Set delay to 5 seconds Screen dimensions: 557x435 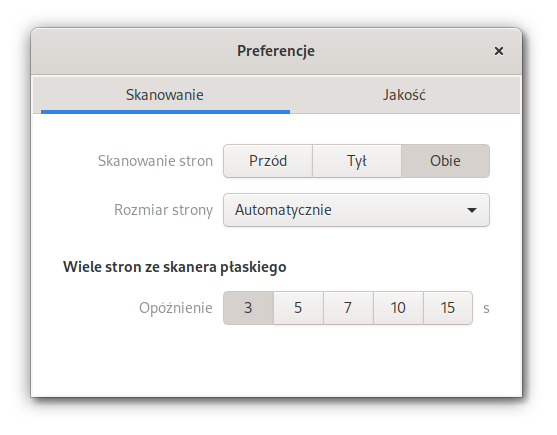298,308
